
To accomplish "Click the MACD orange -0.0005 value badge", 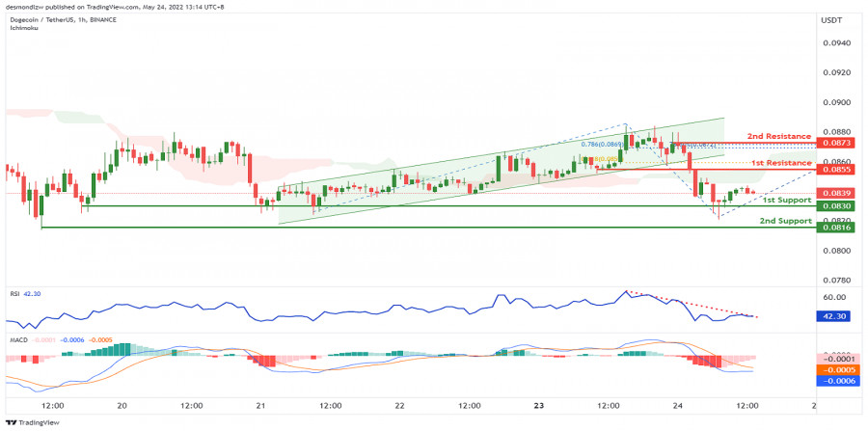I will pos(839,369).
